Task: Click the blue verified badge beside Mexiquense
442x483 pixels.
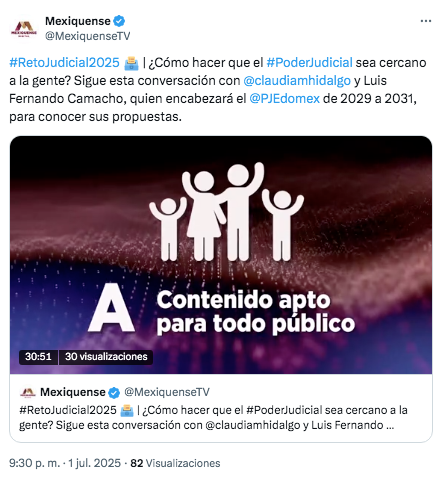Action: coord(119,21)
